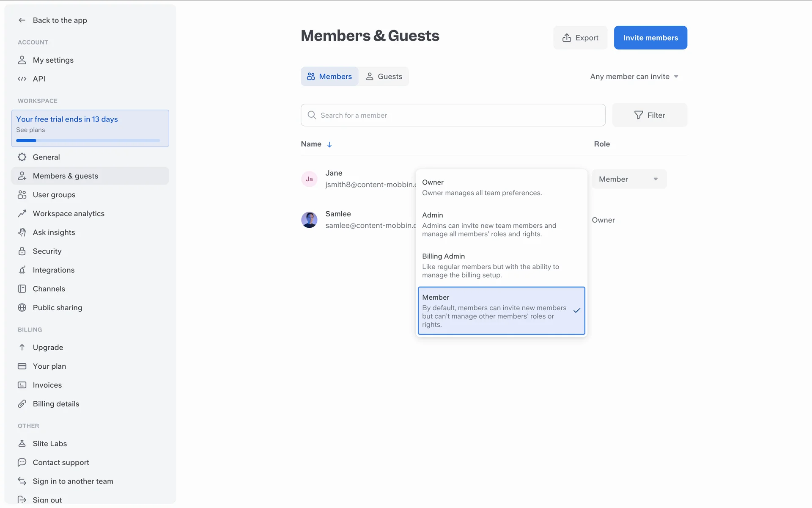This screenshot has width=812, height=508.
Task: Collapse Jane's Member role dropdown
Action: click(x=629, y=179)
